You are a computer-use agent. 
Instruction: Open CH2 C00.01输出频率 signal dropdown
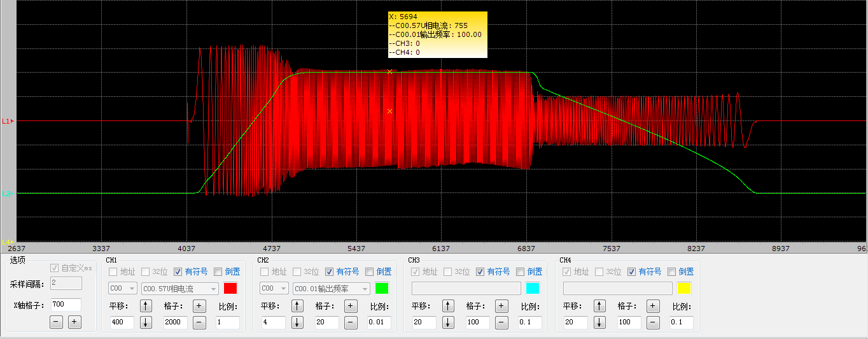click(331, 289)
